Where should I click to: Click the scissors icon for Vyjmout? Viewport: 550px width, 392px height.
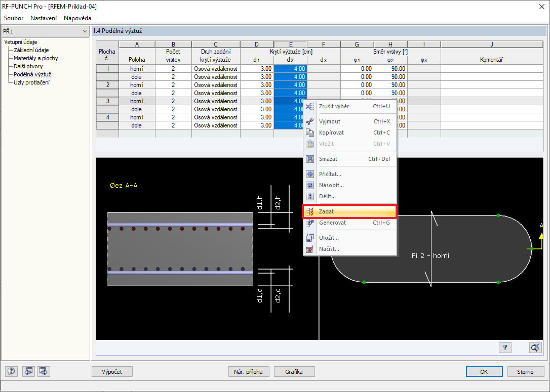pos(310,121)
